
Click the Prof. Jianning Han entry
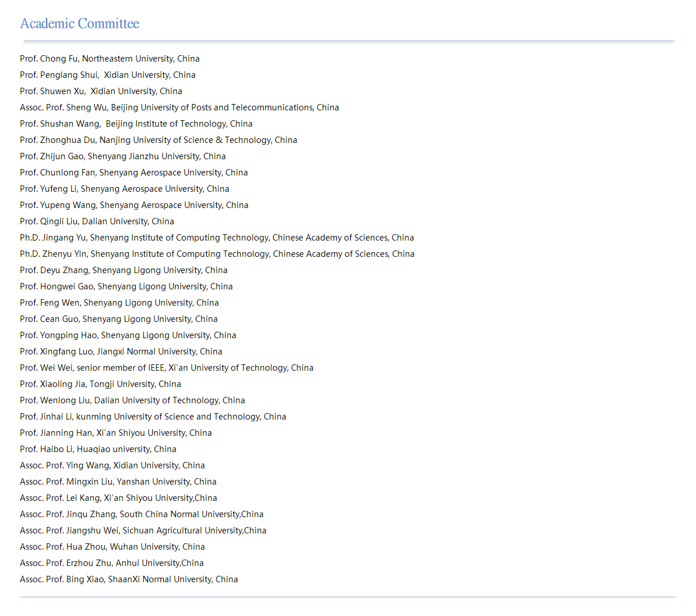116,433
